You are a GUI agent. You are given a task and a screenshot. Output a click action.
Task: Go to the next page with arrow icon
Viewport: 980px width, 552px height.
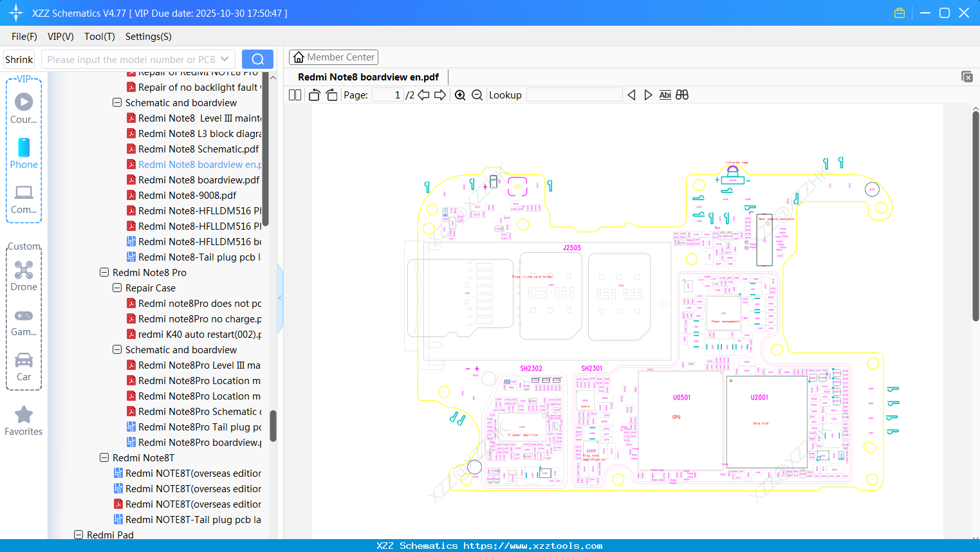point(441,95)
